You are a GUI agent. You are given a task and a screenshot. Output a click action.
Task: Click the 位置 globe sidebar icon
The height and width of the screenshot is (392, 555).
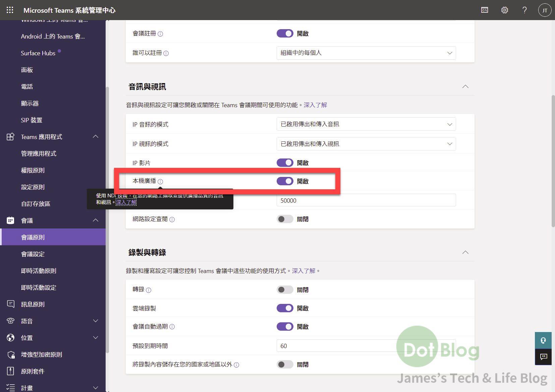click(x=10, y=338)
